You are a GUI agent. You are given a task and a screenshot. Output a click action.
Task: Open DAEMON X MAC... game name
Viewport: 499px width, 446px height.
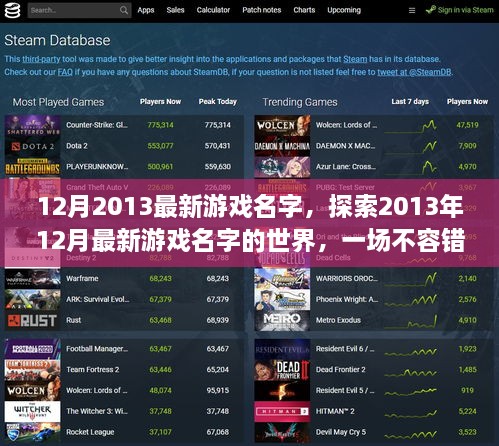coord(345,146)
